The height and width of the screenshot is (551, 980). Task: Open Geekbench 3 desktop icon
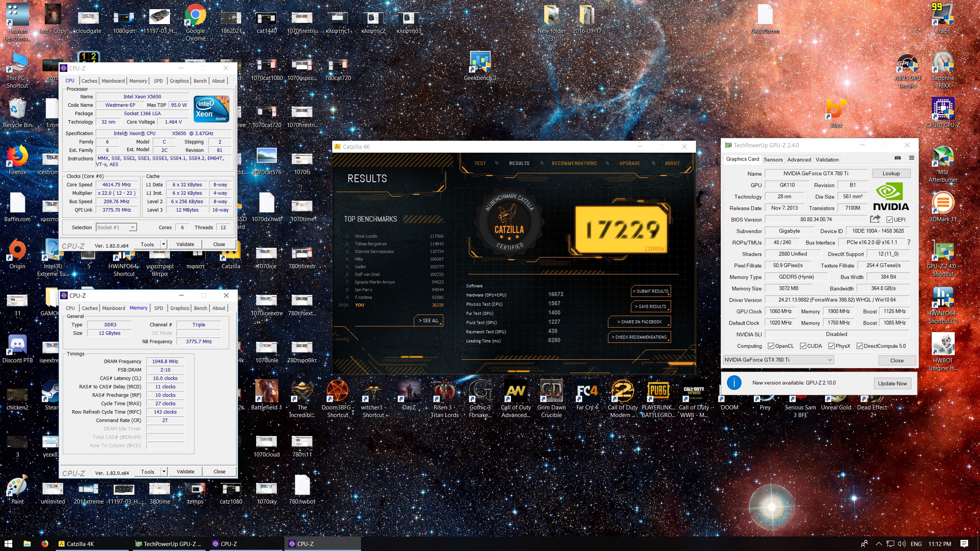480,66
